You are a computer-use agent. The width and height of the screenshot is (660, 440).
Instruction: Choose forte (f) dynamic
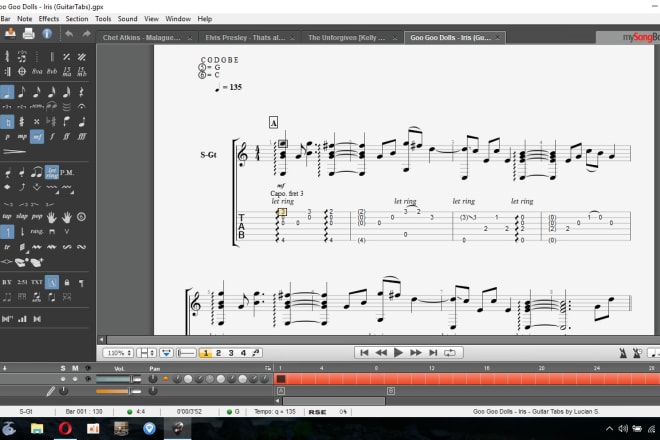[x=52, y=137]
